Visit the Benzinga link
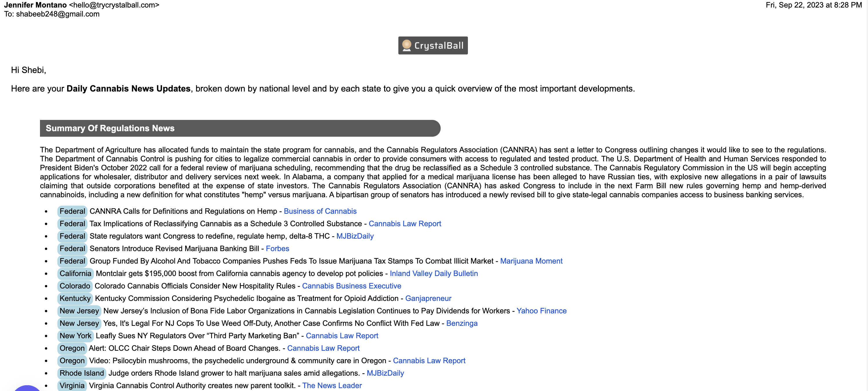This screenshot has height=391, width=868. click(462, 323)
